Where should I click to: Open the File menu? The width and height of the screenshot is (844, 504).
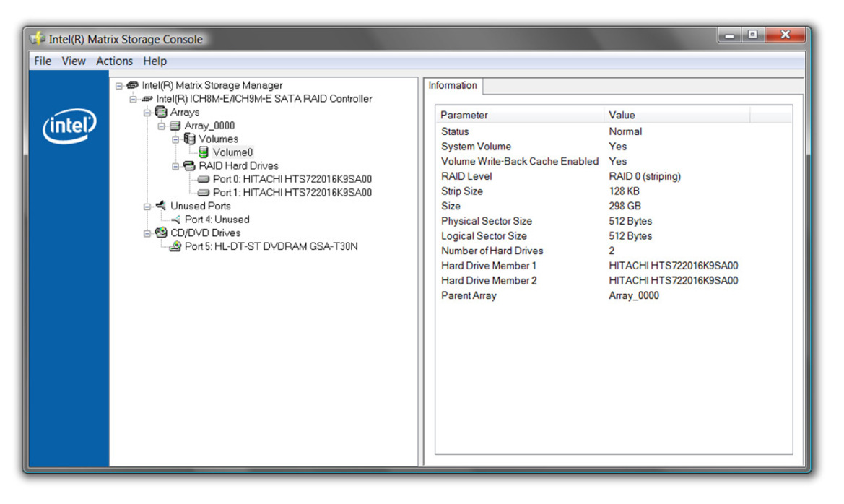coord(43,61)
